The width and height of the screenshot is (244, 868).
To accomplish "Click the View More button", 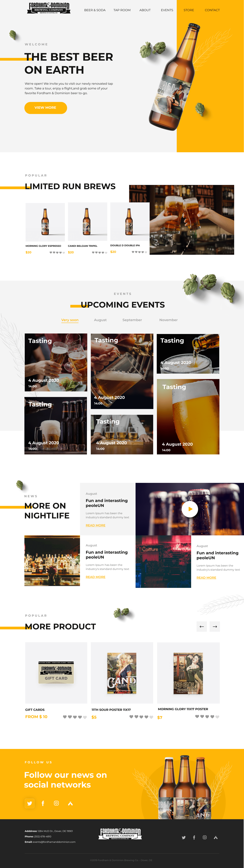I will [x=46, y=108].
